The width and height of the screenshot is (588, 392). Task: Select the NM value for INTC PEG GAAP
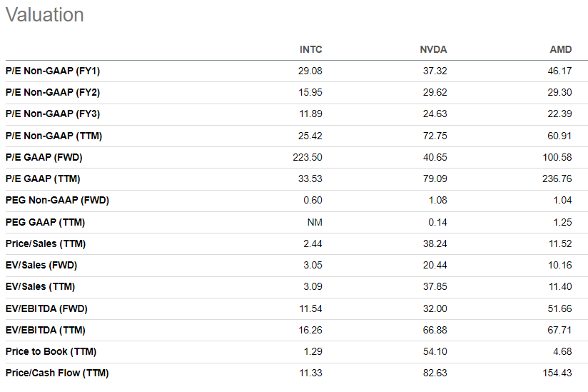[315, 223]
